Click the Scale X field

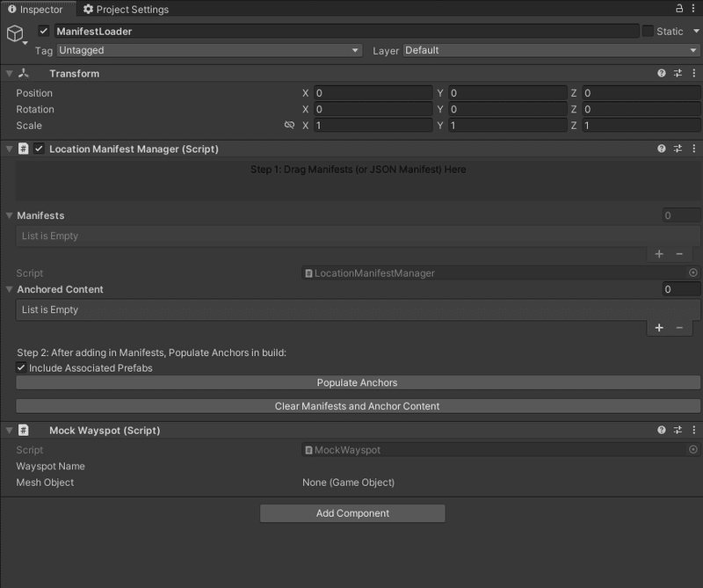click(x=373, y=125)
